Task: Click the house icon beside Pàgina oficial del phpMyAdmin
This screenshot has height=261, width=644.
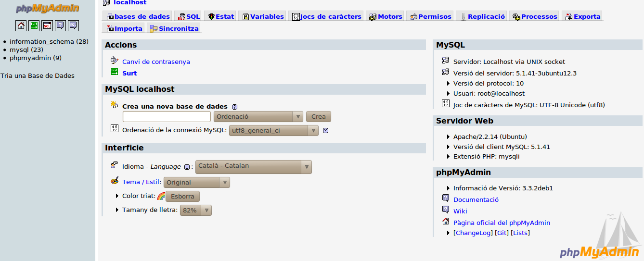Action: (x=446, y=222)
